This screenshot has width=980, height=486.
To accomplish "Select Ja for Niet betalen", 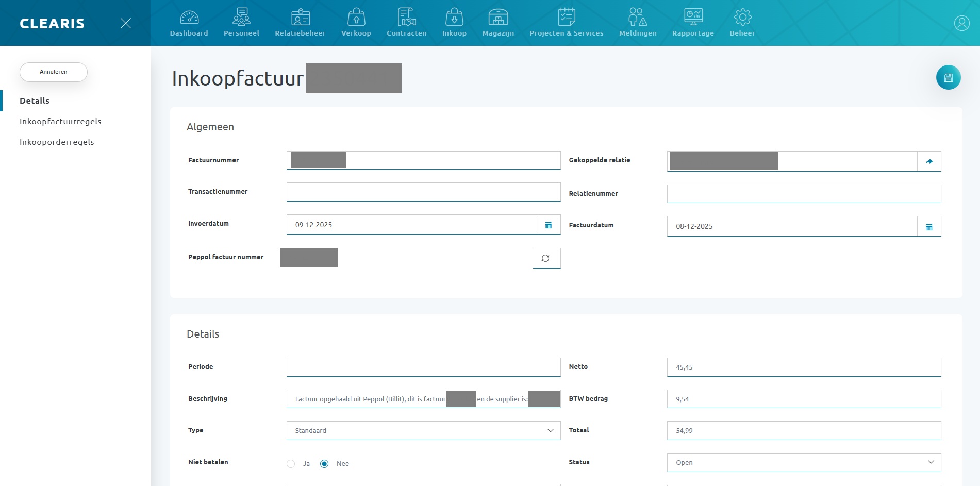I will pos(291,464).
